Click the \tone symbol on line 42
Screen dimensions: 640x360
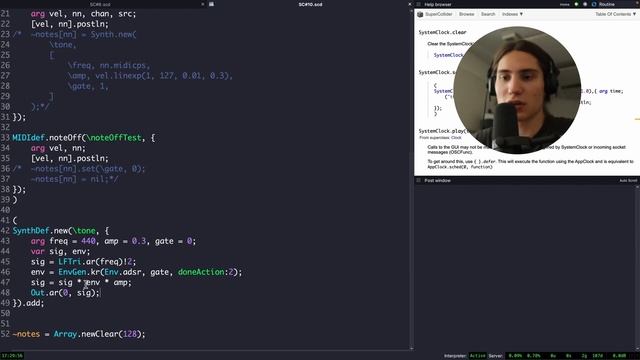(84, 231)
